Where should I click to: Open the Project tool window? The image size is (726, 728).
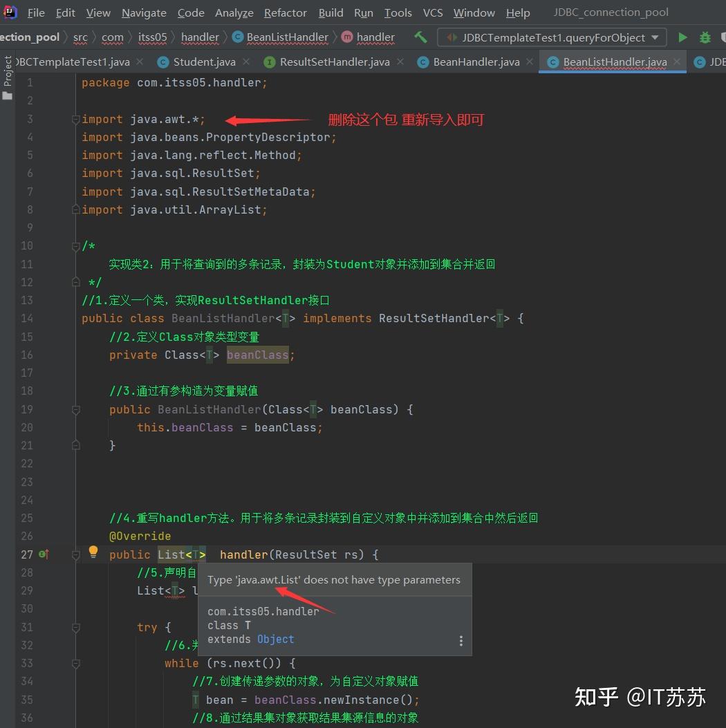pyautogui.click(x=8, y=77)
